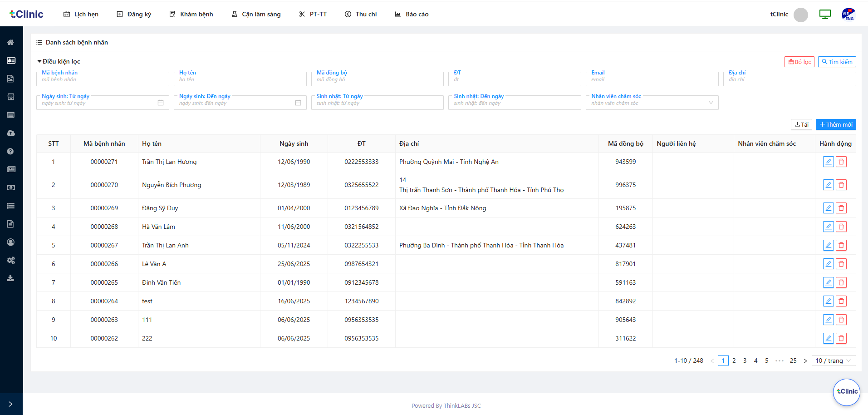Viewport: 868px width, 415px height.
Task: Go to page 3
Action: (745, 361)
